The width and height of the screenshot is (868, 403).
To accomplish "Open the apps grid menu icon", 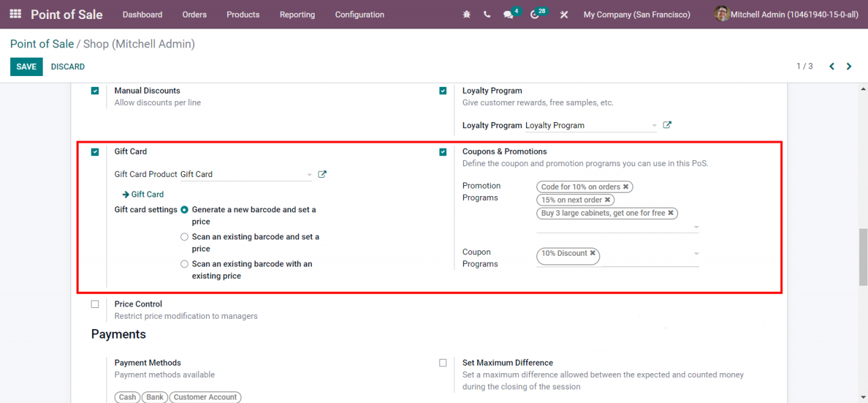I will [x=16, y=14].
